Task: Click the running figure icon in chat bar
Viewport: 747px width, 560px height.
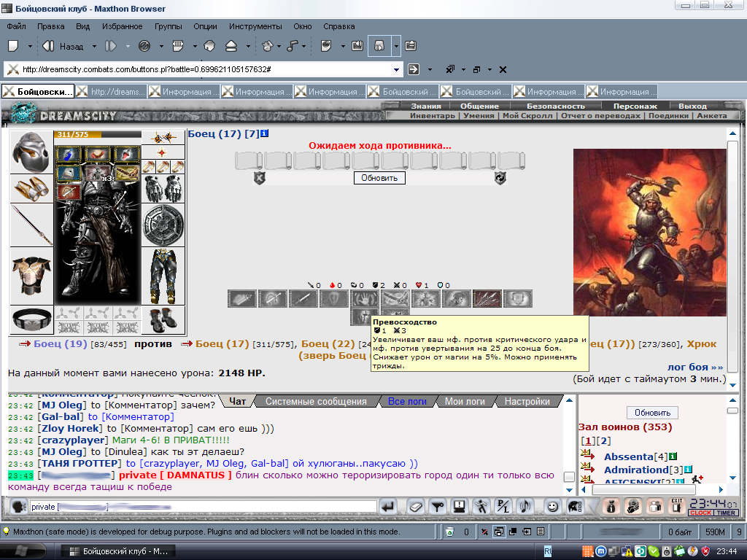Action: tap(481, 507)
